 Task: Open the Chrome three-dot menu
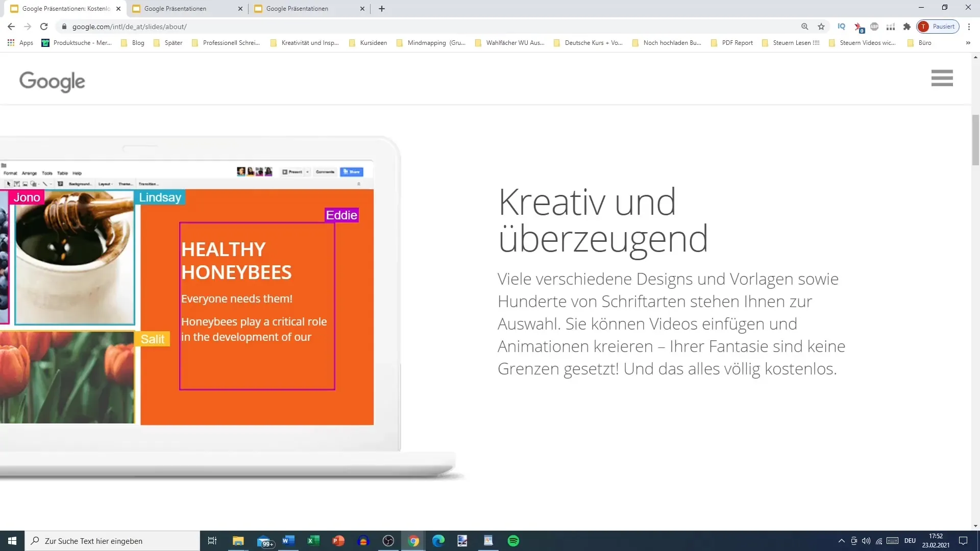click(x=969, y=27)
